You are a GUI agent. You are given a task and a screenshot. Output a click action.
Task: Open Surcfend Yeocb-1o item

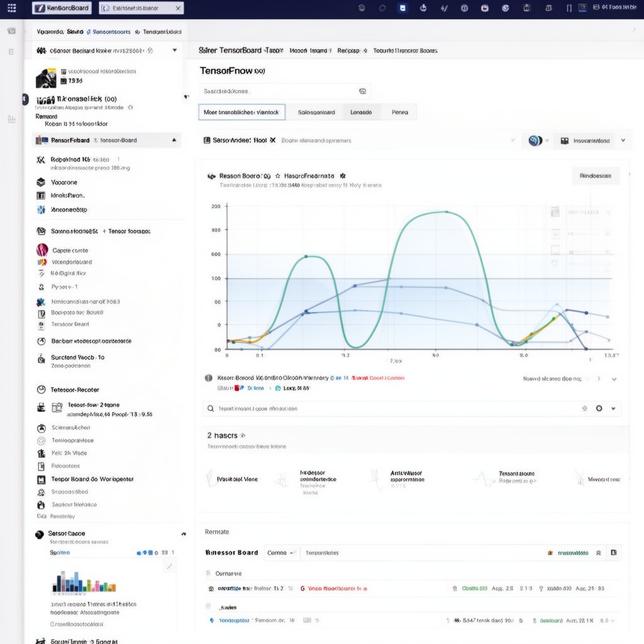point(77,357)
